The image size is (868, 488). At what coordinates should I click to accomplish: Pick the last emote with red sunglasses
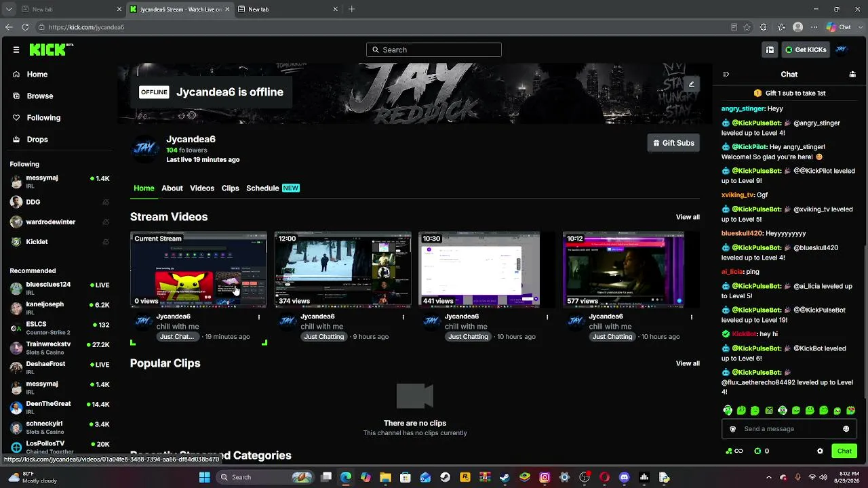coord(851,410)
